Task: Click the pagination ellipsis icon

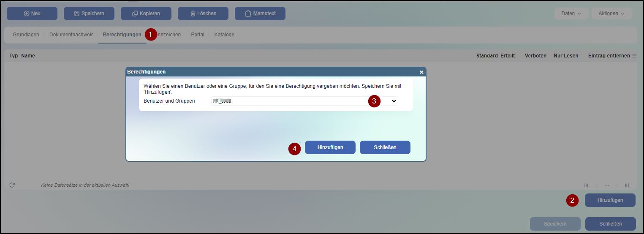Action: click(x=607, y=185)
